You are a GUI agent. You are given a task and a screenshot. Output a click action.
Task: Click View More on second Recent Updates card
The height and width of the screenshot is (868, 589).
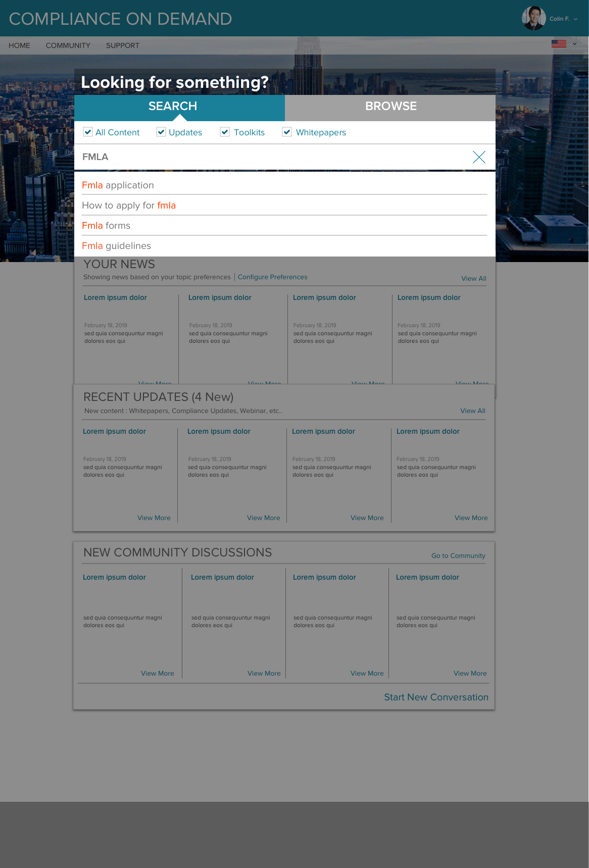(264, 518)
